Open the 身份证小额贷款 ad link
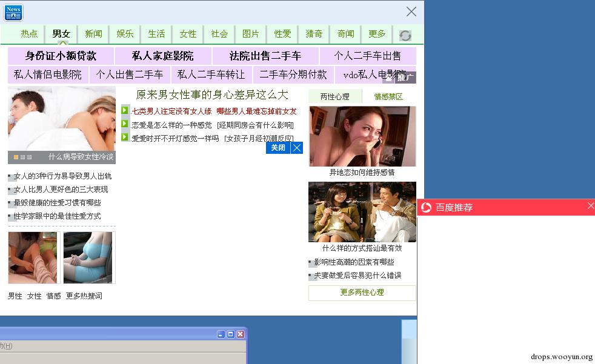Image resolution: width=595 pixels, height=364 pixels. [x=61, y=56]
